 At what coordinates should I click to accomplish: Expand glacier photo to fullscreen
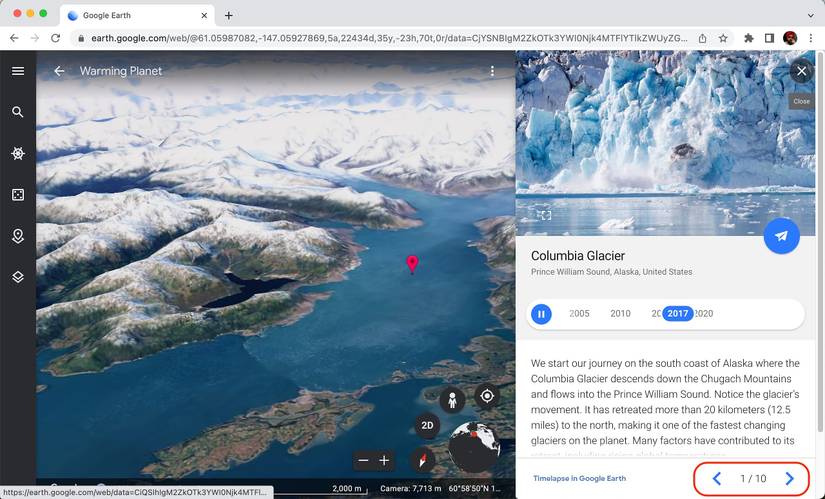click(x=546, y=215)
